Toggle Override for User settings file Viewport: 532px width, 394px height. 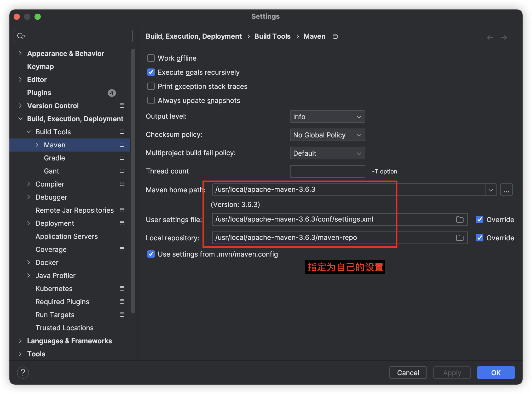pyautogui.click(x=480, y=219)
